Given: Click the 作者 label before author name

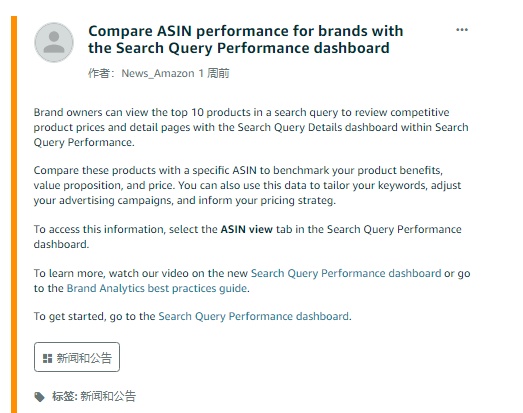Looking at the screenshot, I should click(x=101, y=73).
